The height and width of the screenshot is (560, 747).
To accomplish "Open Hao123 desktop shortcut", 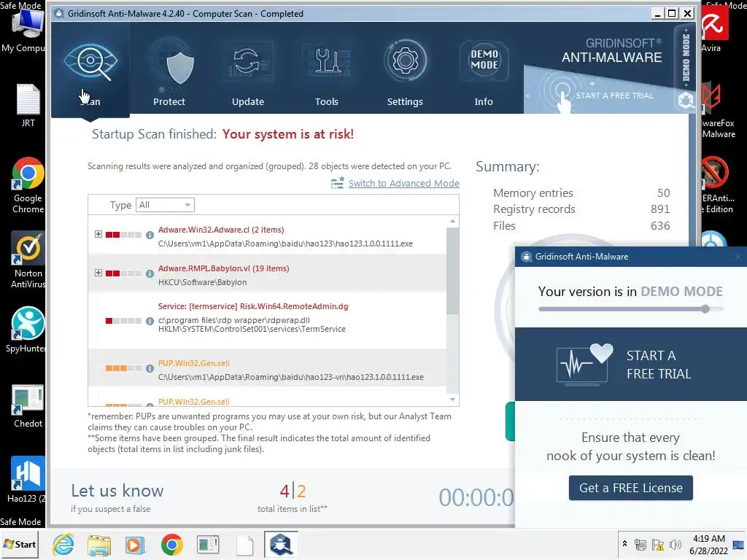I will click(x=27, y=480).
